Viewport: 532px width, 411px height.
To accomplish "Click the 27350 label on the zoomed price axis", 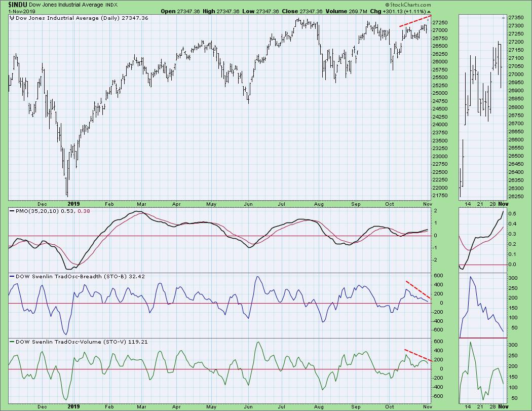I will click(515, 18).
